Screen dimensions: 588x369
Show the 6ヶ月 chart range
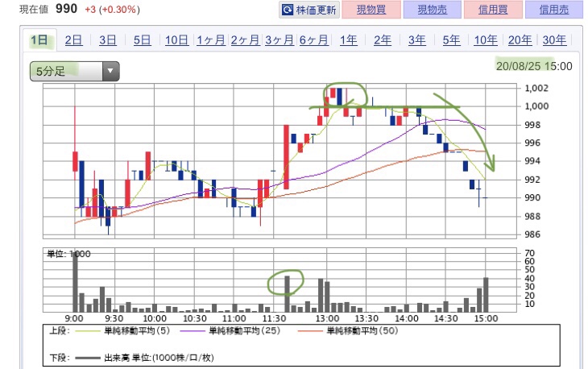click(313, 40)
